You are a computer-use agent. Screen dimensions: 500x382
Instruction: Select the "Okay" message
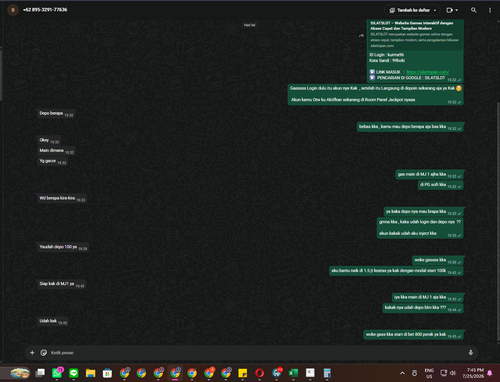[49, 140]
